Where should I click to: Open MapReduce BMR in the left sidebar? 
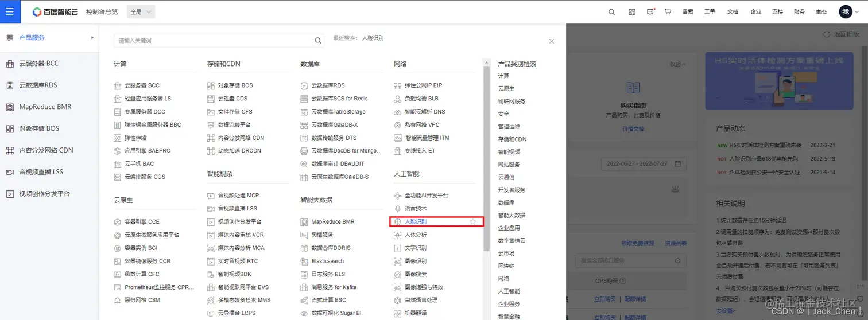click(x=45, y=107)
